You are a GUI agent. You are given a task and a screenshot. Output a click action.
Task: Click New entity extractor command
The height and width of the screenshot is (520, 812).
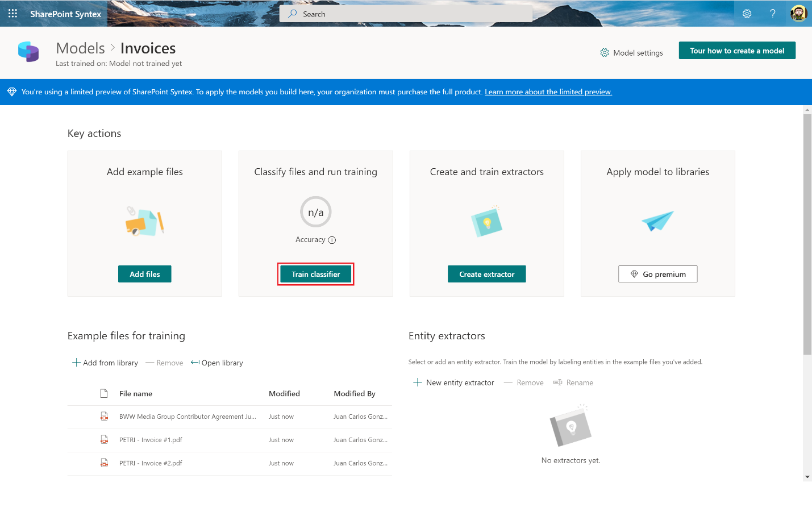point(453,382)
